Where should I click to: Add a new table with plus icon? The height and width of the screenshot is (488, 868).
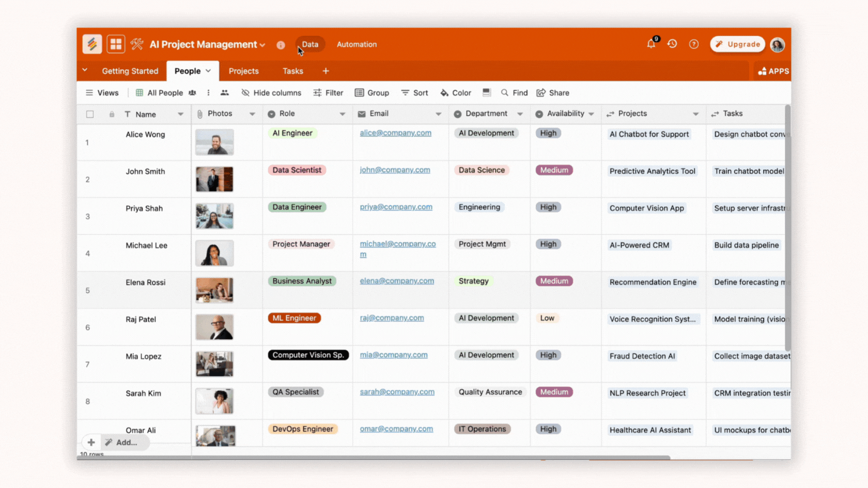(x=326, y=71)
